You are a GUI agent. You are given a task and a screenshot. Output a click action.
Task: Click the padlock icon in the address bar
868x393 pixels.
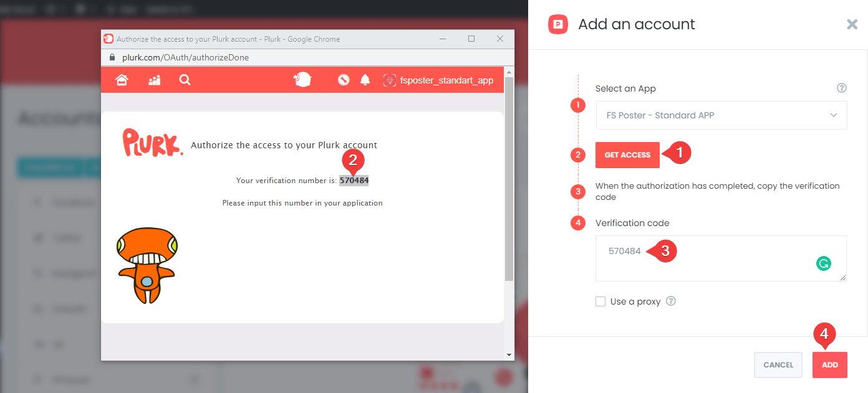point(112,57)
